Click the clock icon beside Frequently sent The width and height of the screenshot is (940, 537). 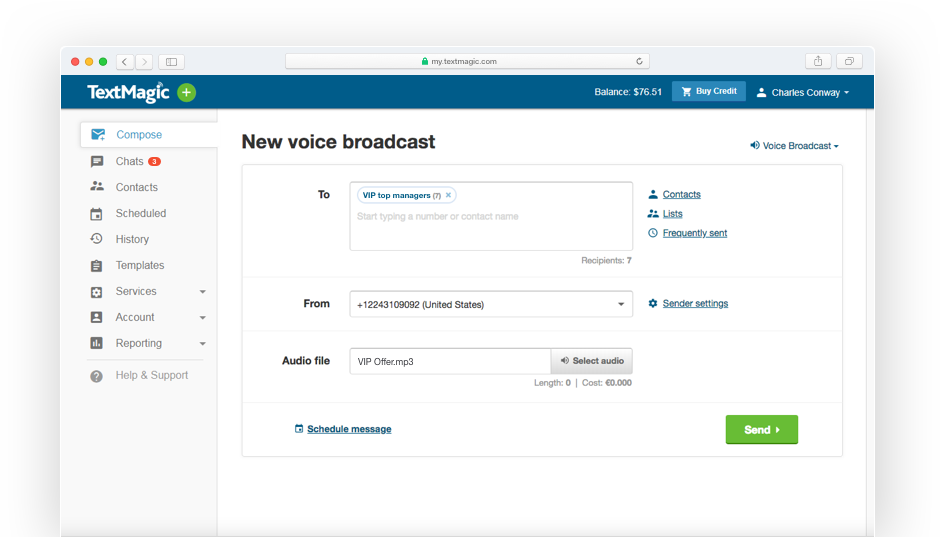coord(653,233)
